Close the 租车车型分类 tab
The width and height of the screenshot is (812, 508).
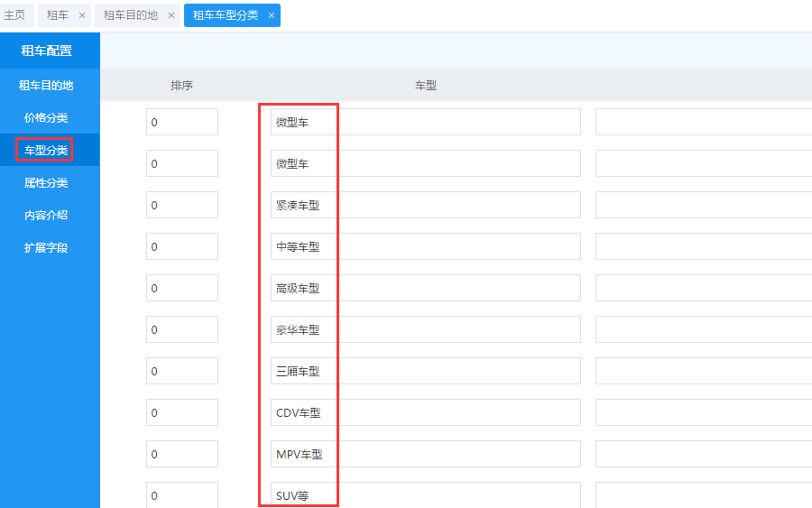[271, 15]
